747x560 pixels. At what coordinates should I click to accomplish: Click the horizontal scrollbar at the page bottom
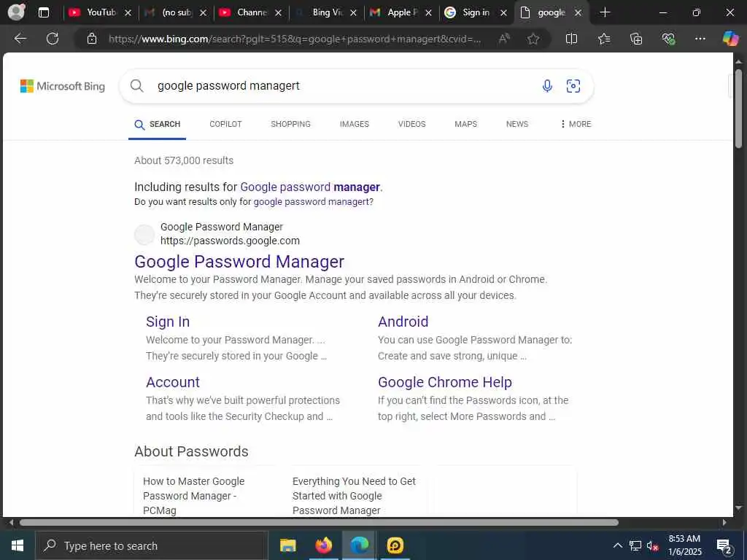tap(318, 522)
